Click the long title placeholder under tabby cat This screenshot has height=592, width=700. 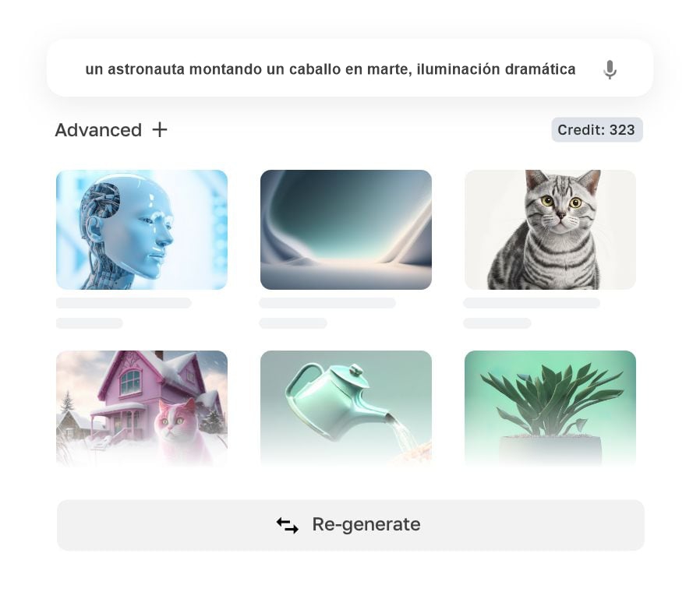coord(532,303)
